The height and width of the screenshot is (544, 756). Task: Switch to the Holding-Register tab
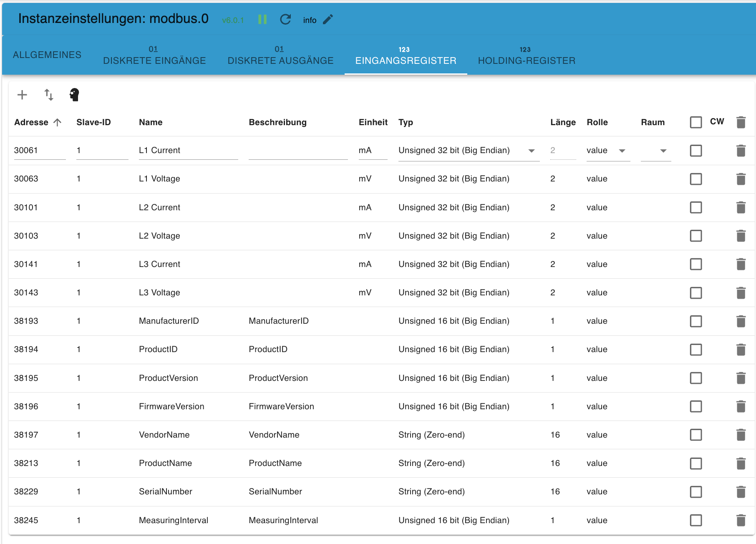coord(527,55)
